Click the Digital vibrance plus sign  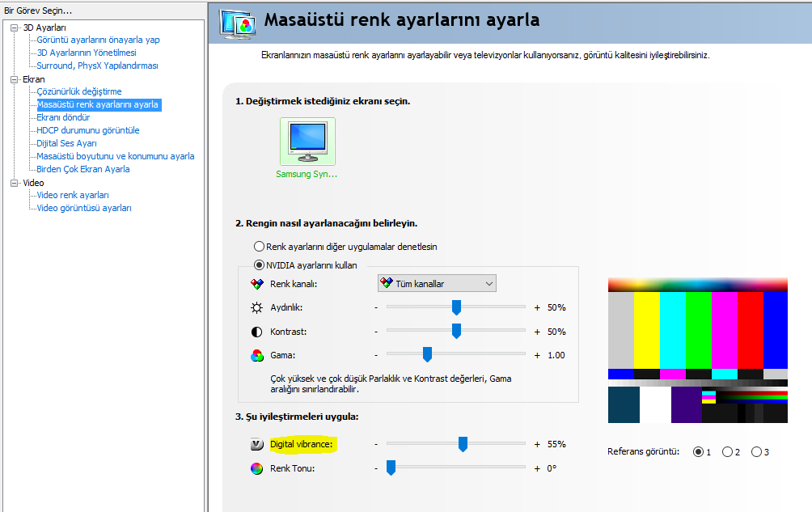click(537, 444)
